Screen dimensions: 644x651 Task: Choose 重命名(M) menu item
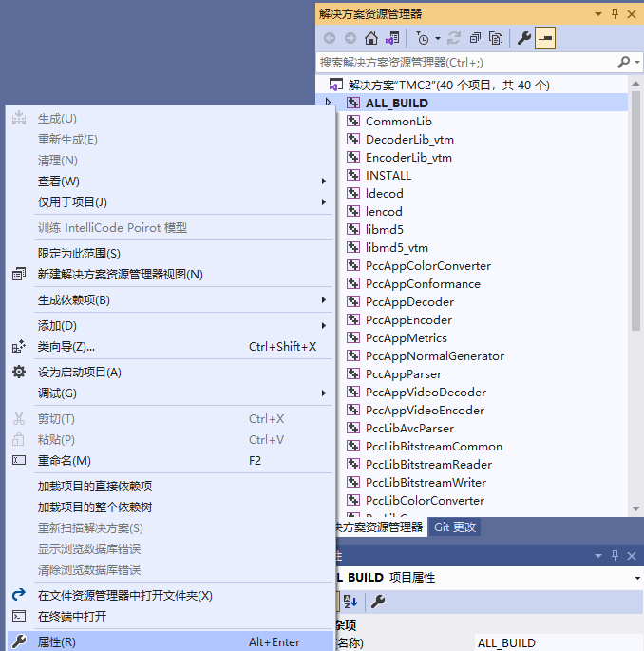coord(170,460)
